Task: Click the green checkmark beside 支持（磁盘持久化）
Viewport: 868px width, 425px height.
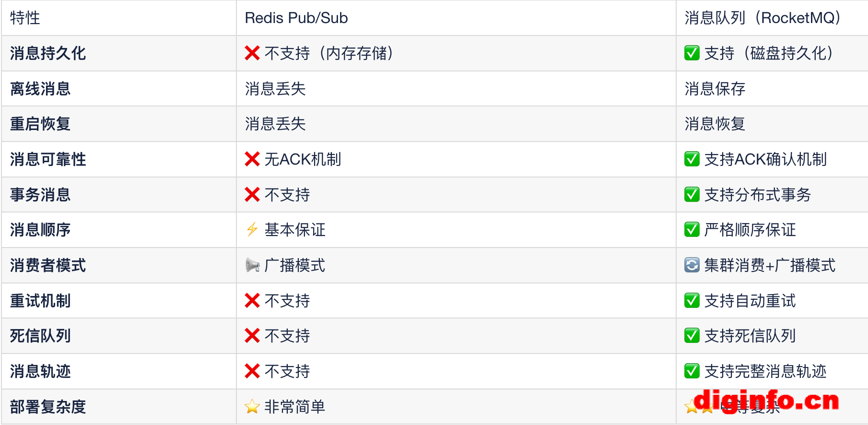Action: (x=692, y=53)
